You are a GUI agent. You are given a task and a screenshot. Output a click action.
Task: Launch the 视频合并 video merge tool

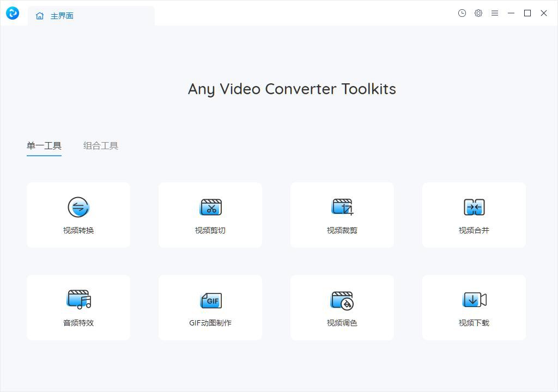pyautogui.click(x=474, y=215)
